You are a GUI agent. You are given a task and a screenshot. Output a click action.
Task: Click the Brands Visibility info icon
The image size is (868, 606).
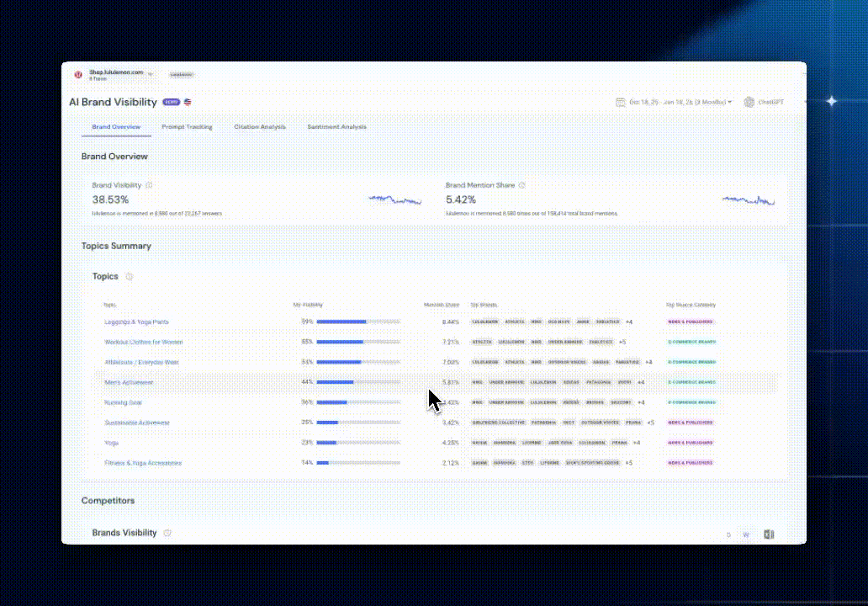tap(167, 533)
